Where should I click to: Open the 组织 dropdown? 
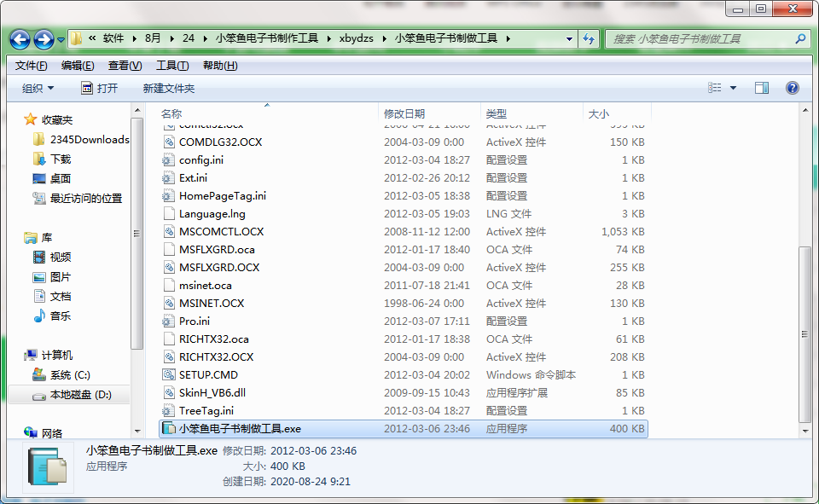(x=38, y=89)
